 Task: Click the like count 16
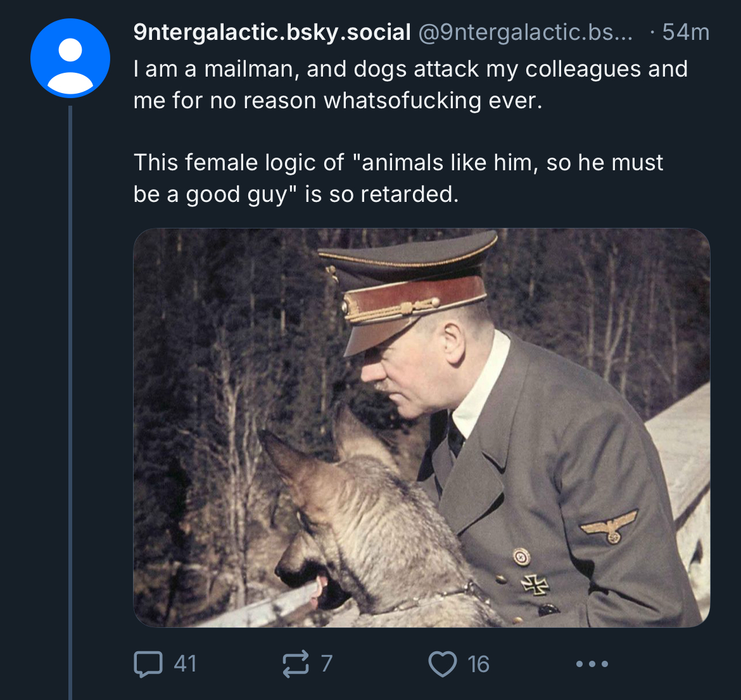478,664
